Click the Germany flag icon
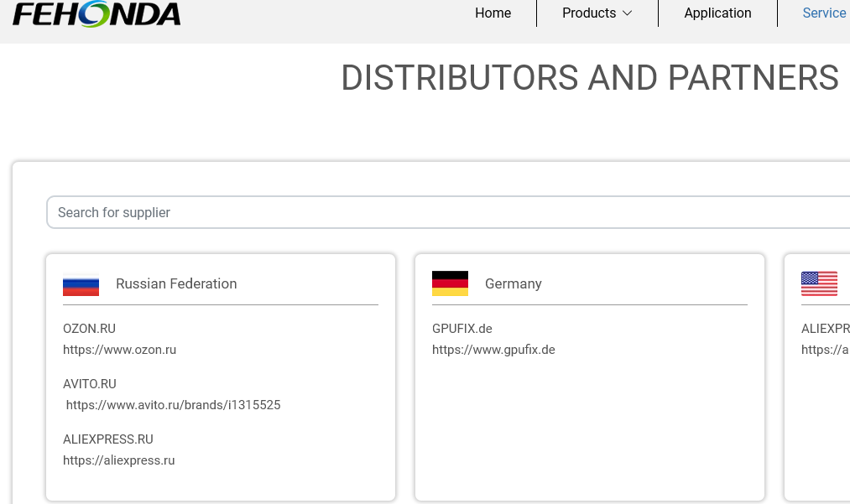Screen dimensions: 850x504 pos(450,283)
